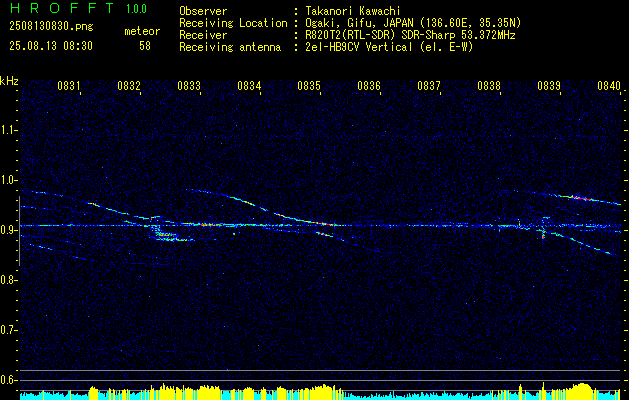
Task: Click the 0836 time axis label
Action: click(369, 85)
